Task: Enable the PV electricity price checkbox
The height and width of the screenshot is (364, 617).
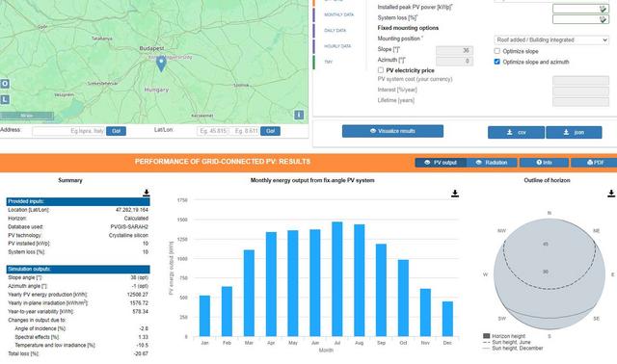Action: (x=381, y=70)
